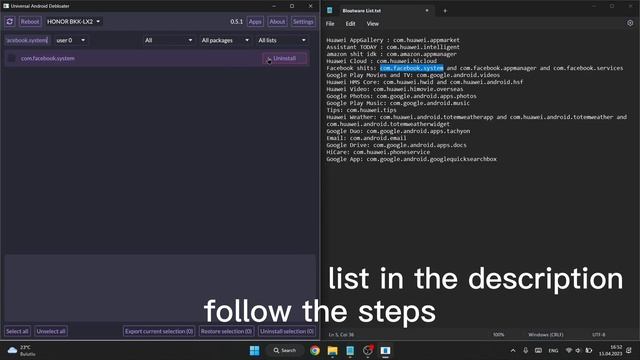Uninstall the com.facebook.system package
Viewport: 640px width, 360px height.
tap(284, 58)
